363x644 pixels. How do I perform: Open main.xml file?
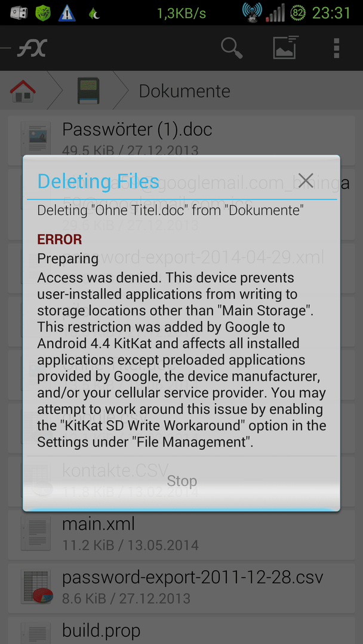pos(181,535)
